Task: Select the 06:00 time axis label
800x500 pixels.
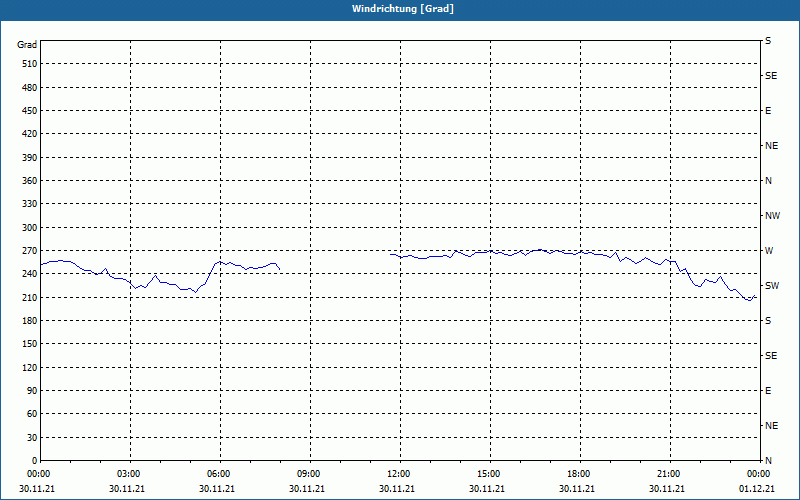Action: [218, 474]
